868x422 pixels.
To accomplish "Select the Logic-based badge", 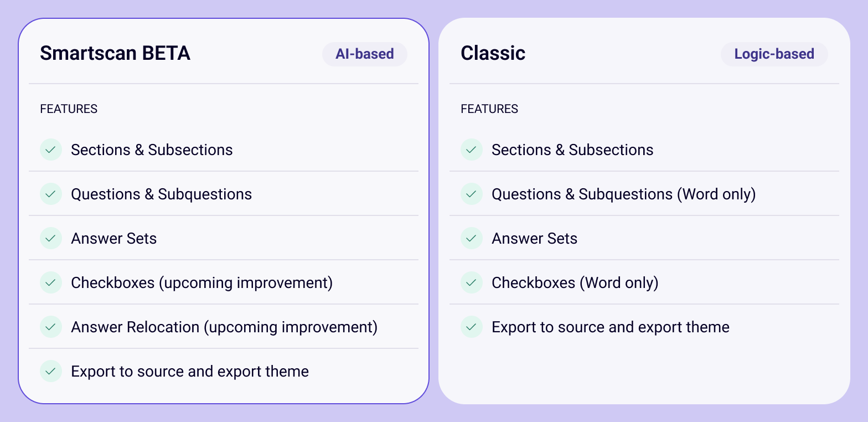I will click(774, 54).
